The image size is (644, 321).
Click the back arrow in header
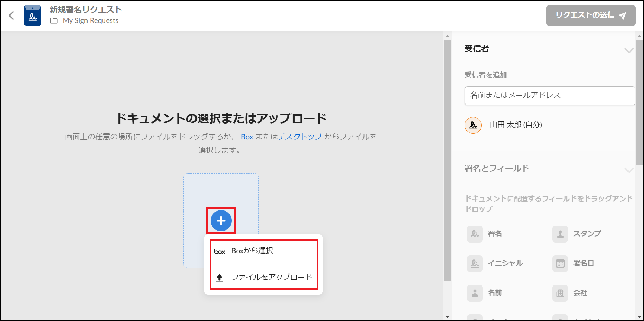[12, 15]
